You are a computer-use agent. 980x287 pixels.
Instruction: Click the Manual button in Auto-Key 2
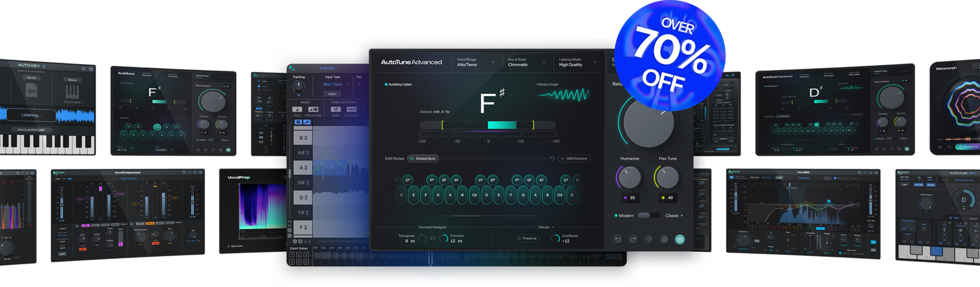(x=72, y=79)
